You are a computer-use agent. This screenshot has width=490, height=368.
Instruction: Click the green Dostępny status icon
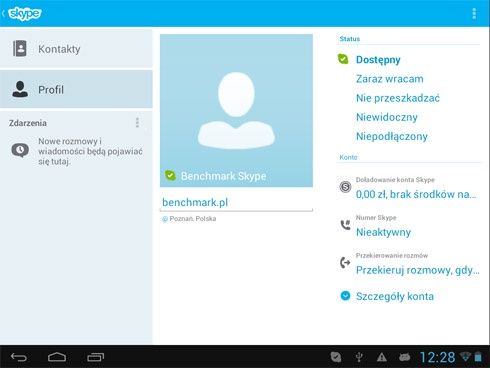pos(343,59)
